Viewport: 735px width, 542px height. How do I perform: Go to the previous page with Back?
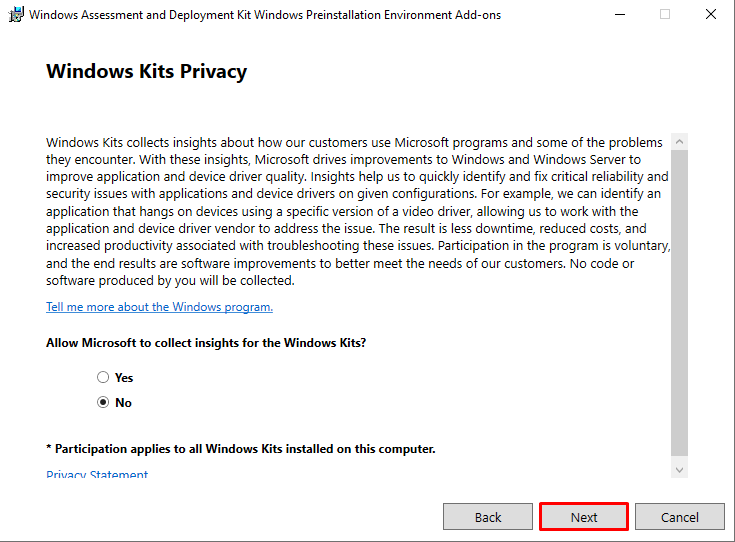pyautogui.click(x=488, y=517)
